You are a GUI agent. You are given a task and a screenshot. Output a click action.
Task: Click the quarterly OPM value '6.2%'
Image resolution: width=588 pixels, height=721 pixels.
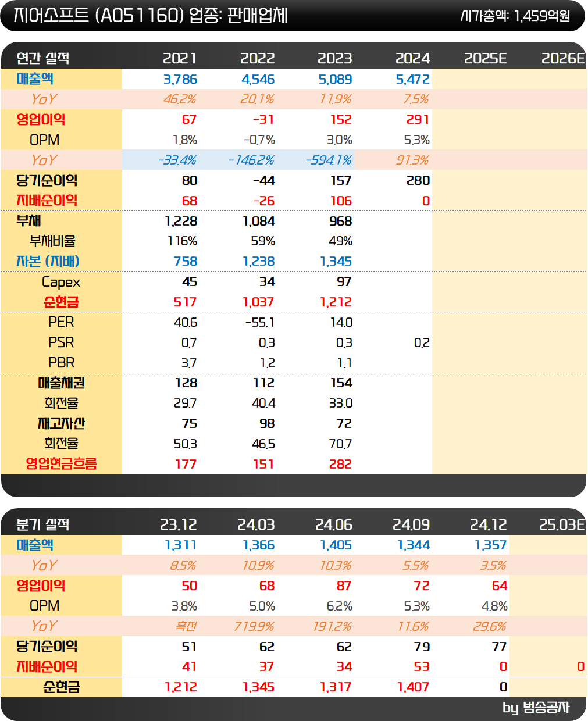click(339, 606)
